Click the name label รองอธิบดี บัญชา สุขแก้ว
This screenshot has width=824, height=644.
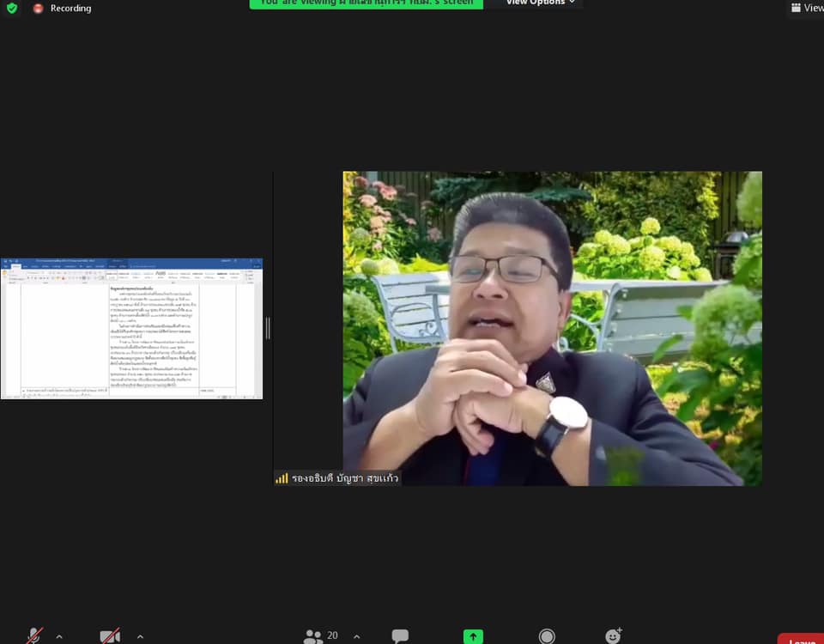345,478
